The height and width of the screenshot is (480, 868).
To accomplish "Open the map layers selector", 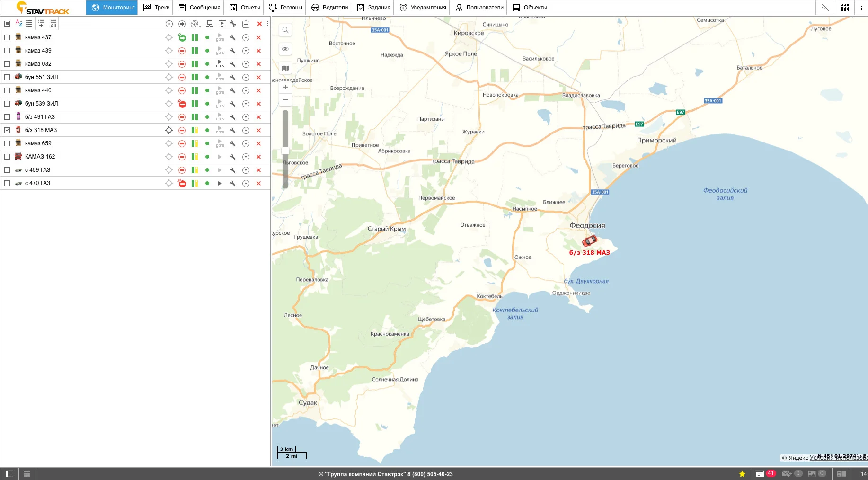I will 285,68.
